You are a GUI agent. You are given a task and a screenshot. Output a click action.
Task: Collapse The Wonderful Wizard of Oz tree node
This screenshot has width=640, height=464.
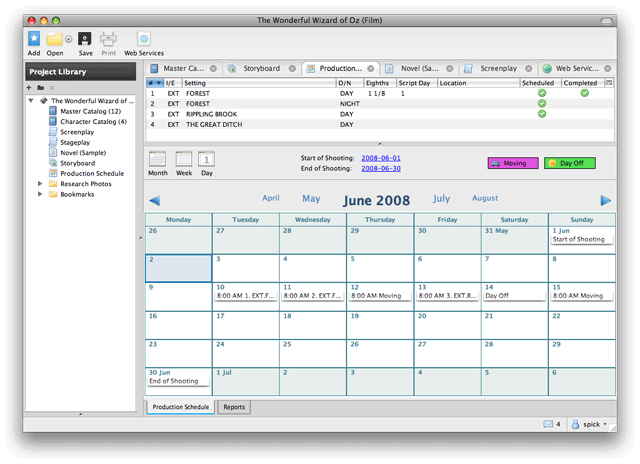click(31, 100)
